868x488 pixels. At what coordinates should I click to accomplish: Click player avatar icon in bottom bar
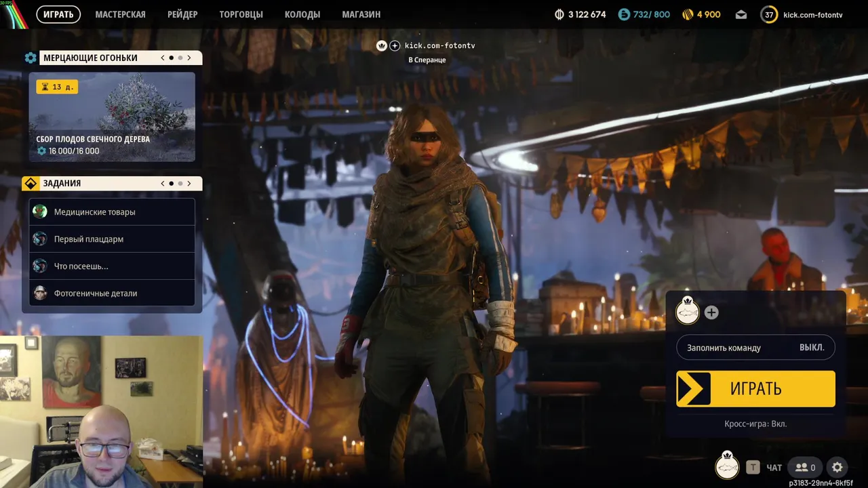pos(727,466)
